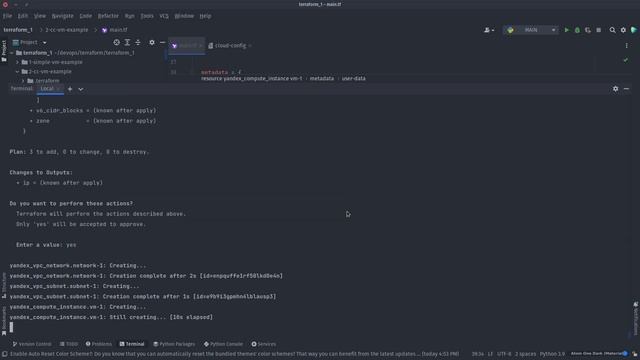This screenshot has height=360, width=640.
Task: Click the 2 spaces indent status entry
Action: point(525,354)
